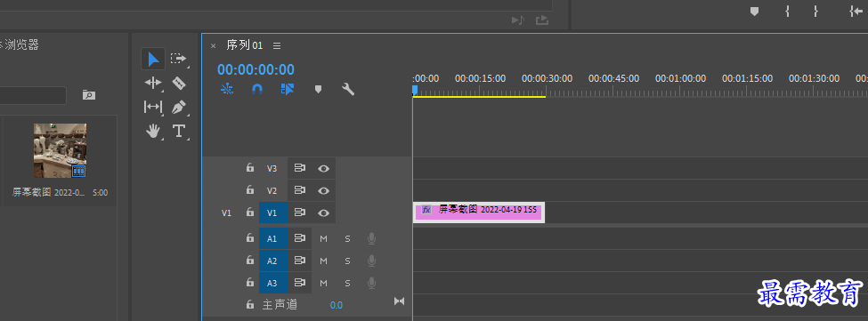Open timeline display settings wrench
This screenshot has width=868, height=321.
click(x=348, y=89)
